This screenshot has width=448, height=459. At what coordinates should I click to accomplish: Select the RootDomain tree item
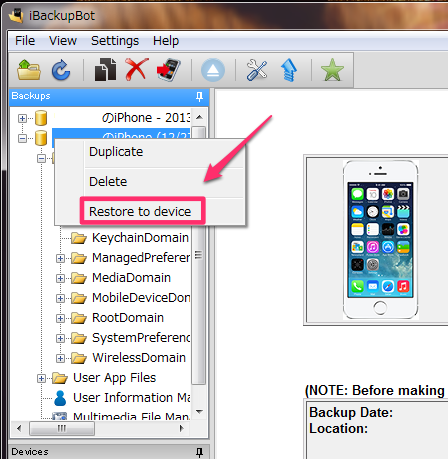tap(128, 318)
